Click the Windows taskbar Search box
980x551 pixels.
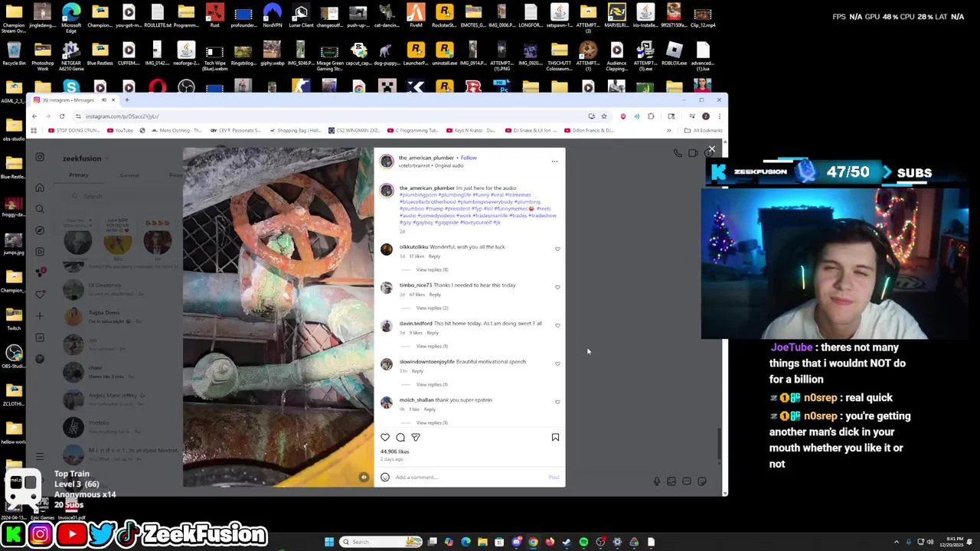click(381, 542)
